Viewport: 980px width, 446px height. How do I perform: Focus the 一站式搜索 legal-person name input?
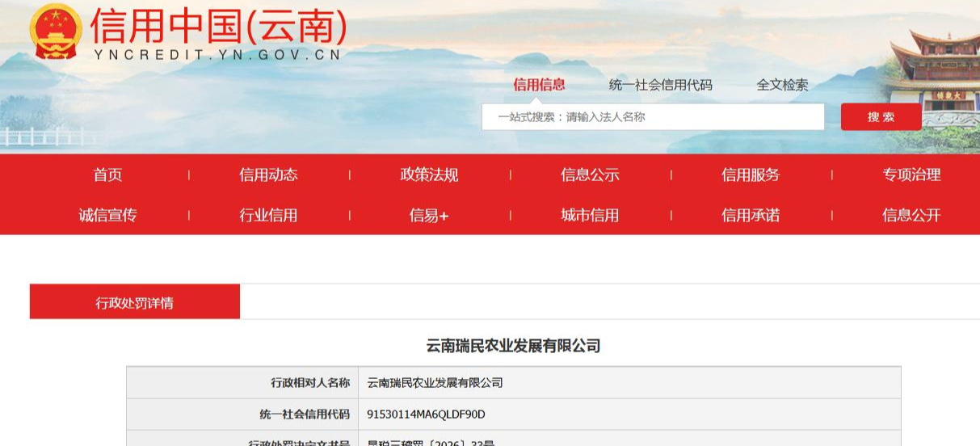653,116
